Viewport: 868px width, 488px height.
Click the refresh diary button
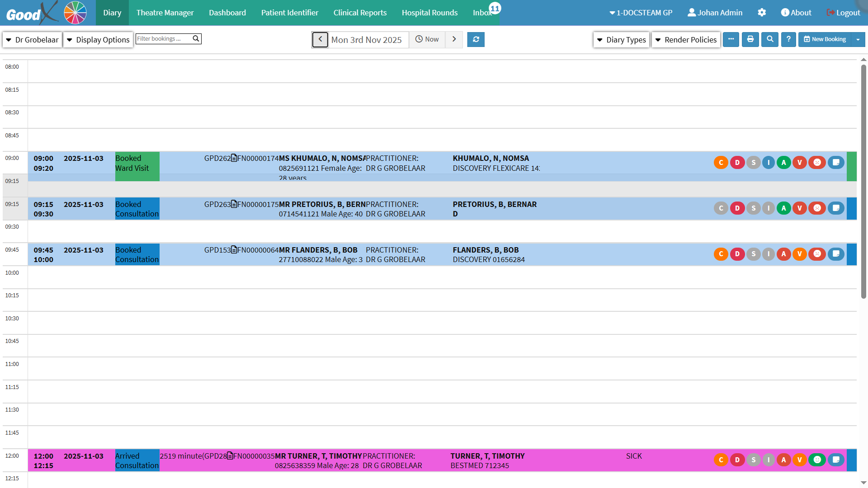click(x=476, y=39)
